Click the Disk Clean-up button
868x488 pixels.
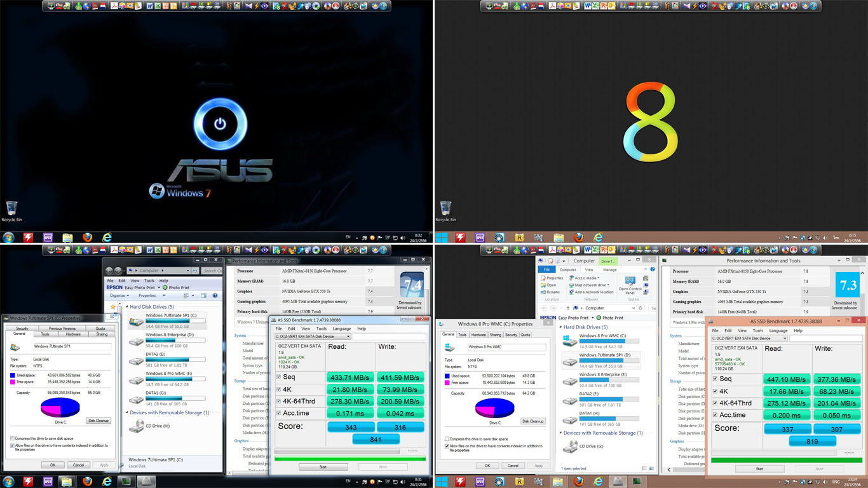coord(533,421)
